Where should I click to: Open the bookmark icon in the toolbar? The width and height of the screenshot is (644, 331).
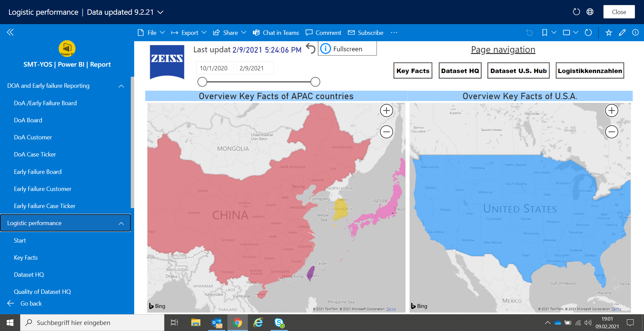(545, 32)
